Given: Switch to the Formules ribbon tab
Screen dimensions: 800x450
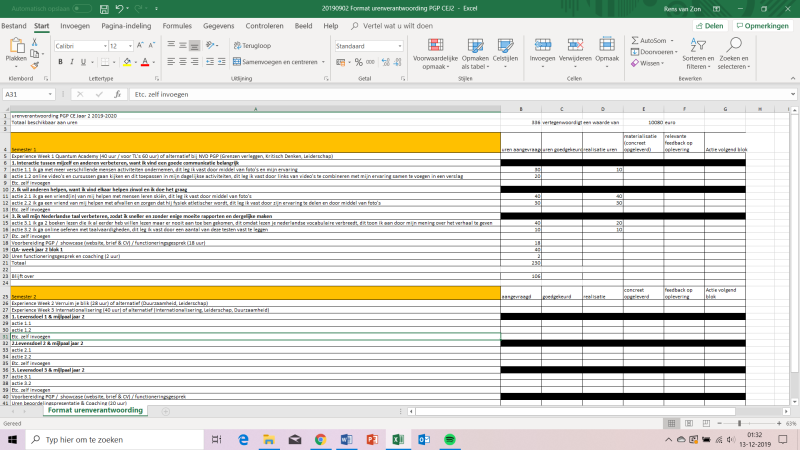Looking at the screenshot, I should (x=177, y=26).
